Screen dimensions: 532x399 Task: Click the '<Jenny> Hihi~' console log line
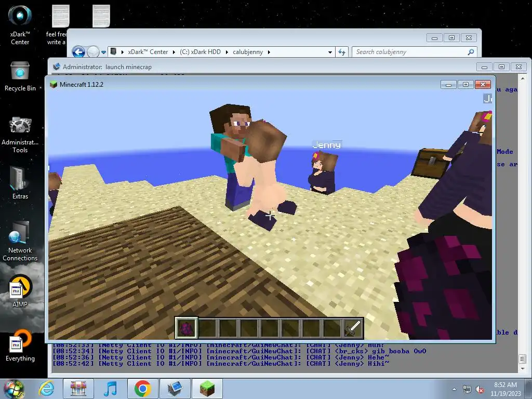(x=221, y=363)
